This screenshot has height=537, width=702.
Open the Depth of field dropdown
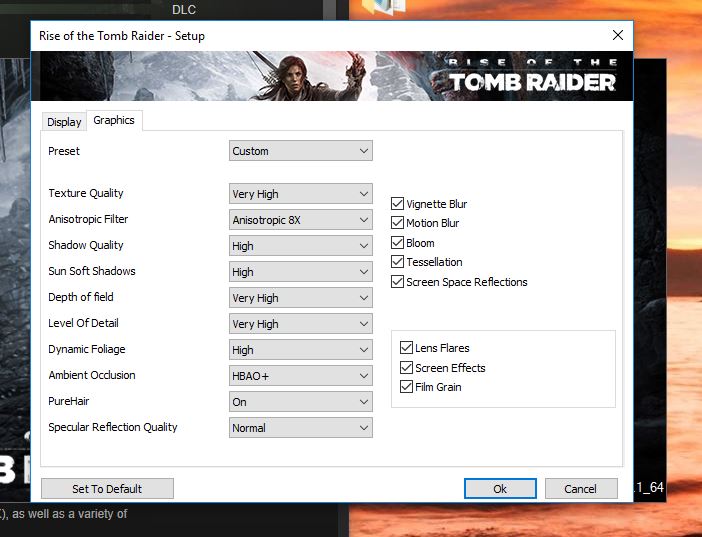[300, 298]
